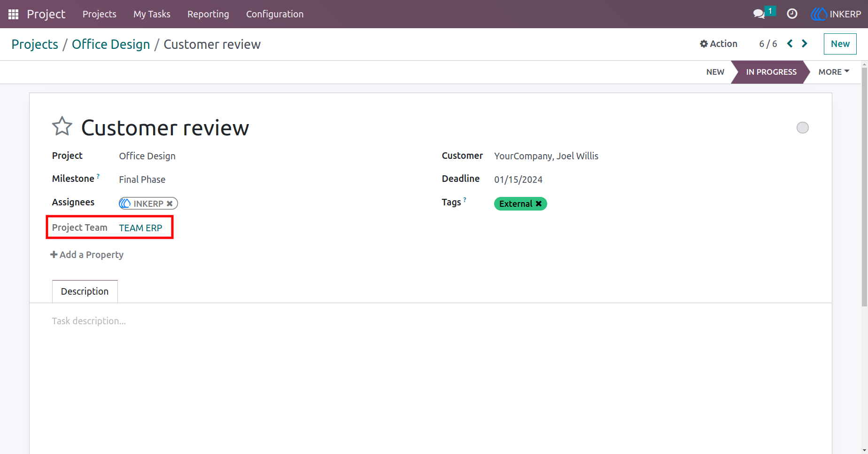Click the Task description text area
Screen dimensions: 868x454
[x=89, y=321]
